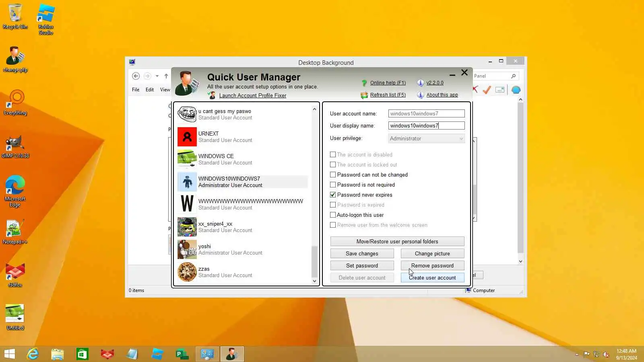Select the Untitled file on the desktop
Viewport: 644px width, 362px height.
pos(15,317)
